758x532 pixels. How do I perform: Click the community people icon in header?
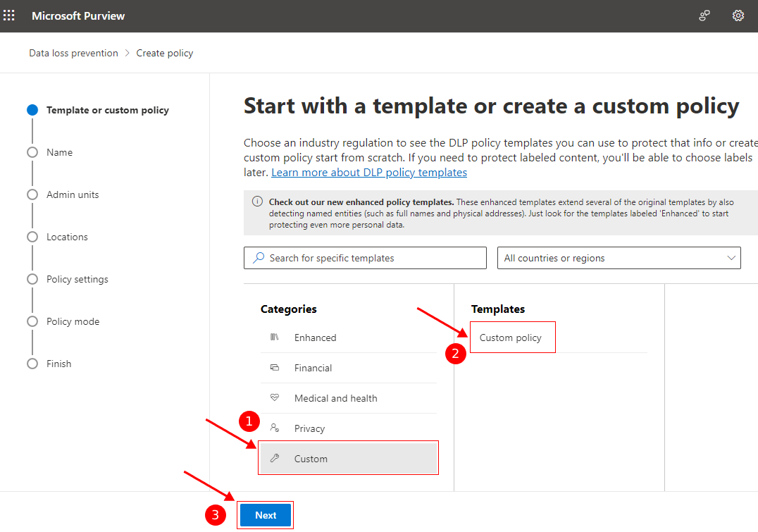pyautogui.click(x=704, y=16)
